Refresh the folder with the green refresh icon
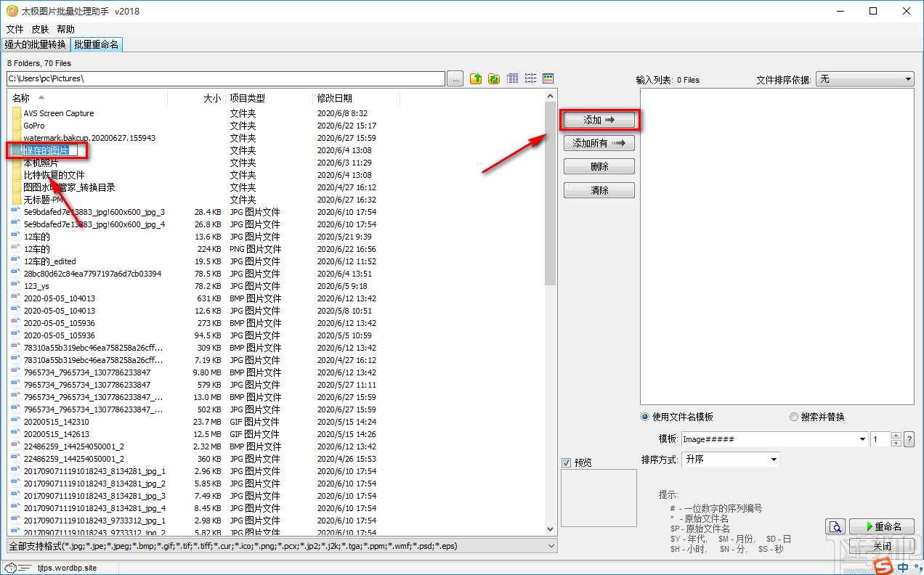 (x=494, y=78)
